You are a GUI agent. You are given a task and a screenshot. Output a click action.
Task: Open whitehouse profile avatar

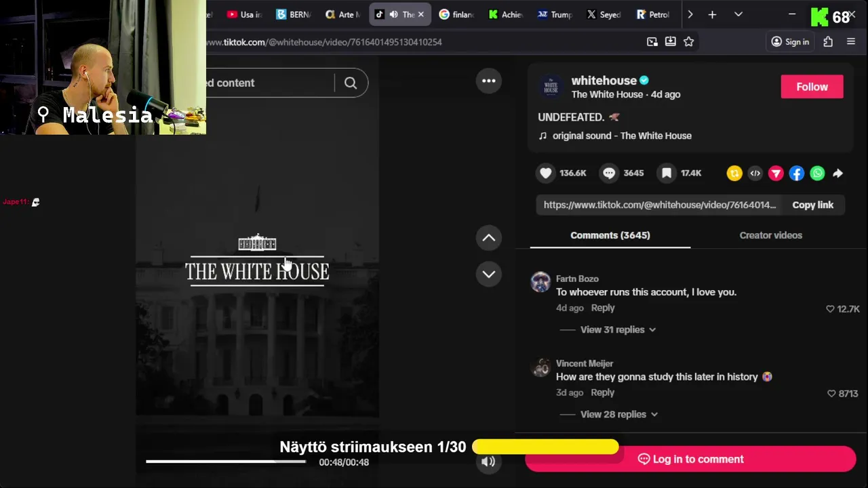551,87
